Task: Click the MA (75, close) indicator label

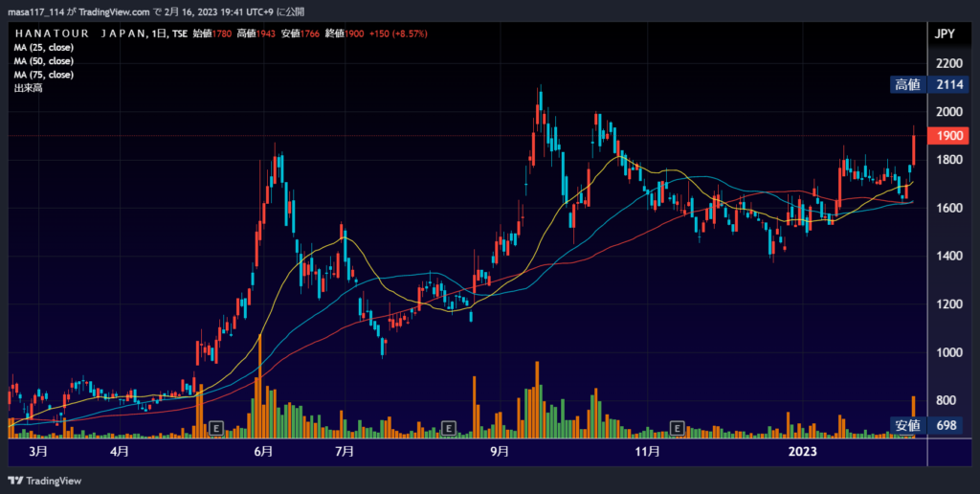Action: pyautogui.click(x=44, y=75)
